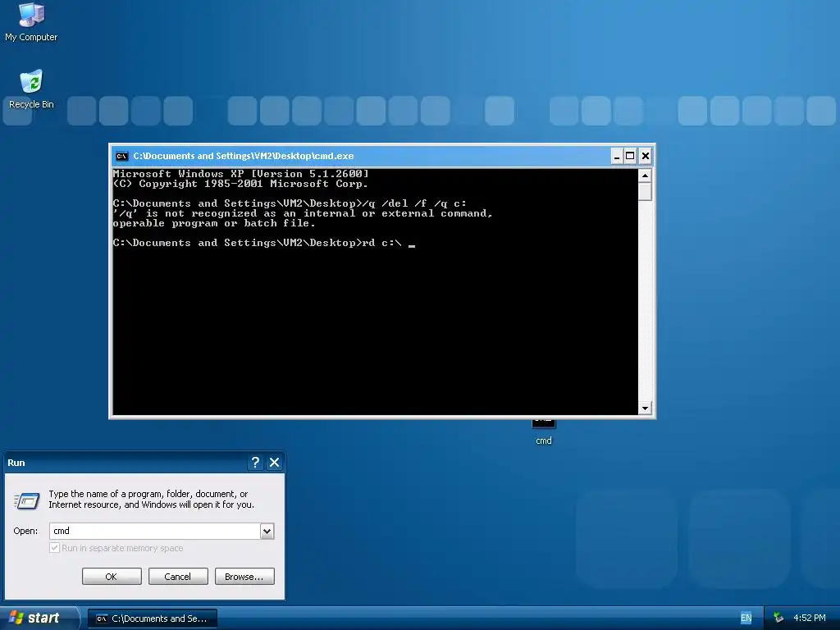The height and width of the screenshot is (630, 840).
Task: Select the cmd shortcut icon on desktop
Action: 543,431
